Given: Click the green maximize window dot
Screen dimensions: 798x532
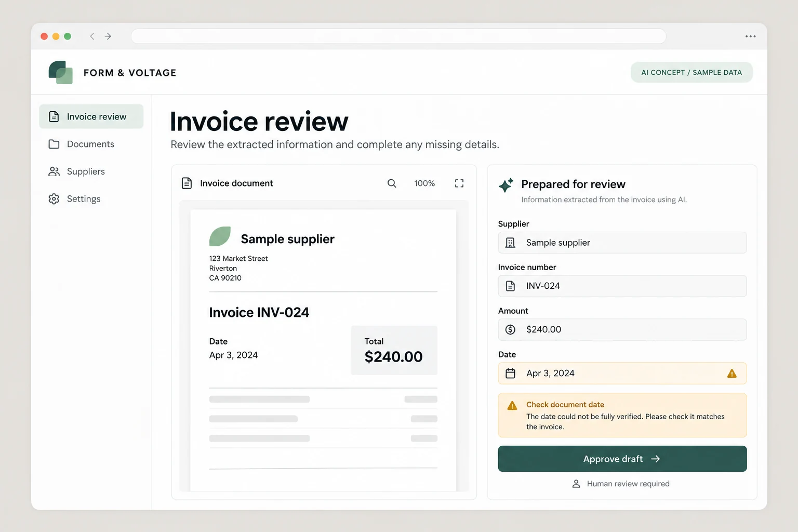Looking at the screenshot, I should tap(67, 36).
